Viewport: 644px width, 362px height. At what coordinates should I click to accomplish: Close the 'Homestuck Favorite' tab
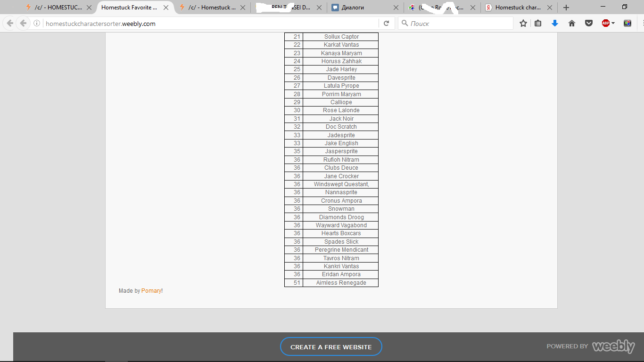coord(166,8)
